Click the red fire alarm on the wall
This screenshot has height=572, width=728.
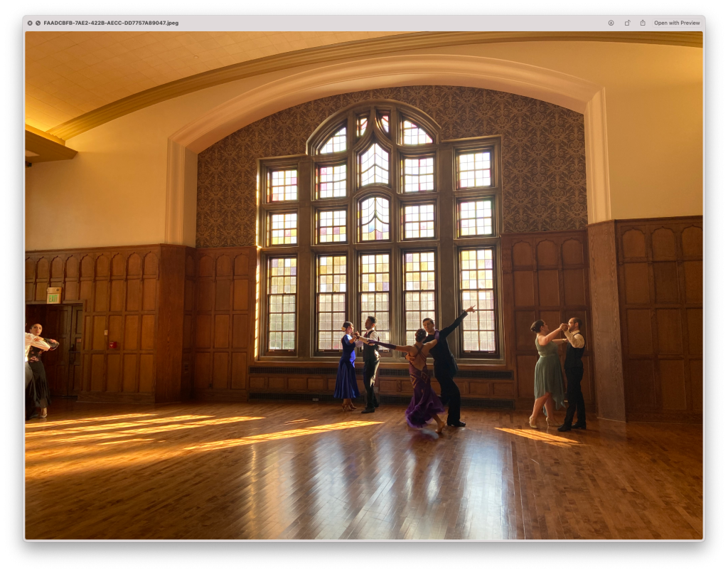tap(112, 345)
